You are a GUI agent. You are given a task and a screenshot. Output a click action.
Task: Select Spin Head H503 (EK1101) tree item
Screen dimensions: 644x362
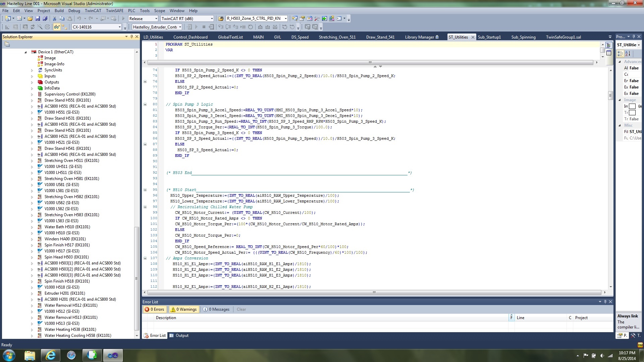[66, 257]
